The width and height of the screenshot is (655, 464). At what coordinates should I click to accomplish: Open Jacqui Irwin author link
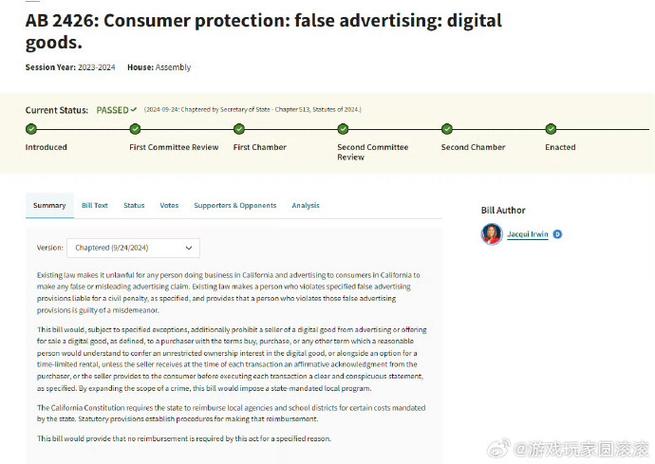[527, 234]
